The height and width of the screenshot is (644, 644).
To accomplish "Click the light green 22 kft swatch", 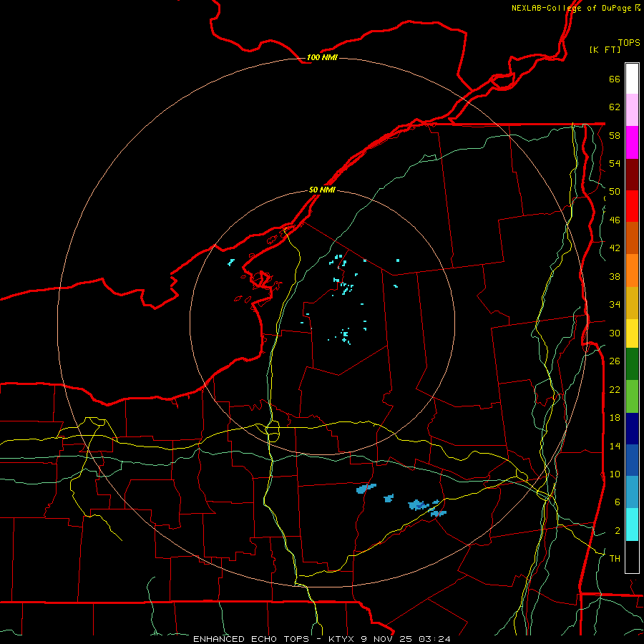I will [632, 396].
